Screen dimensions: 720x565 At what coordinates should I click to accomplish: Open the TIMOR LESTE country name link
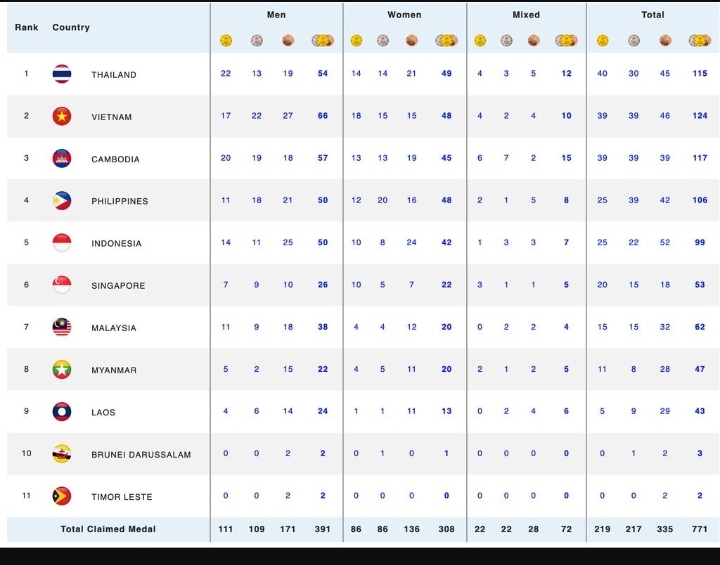(x=120, y=497)
